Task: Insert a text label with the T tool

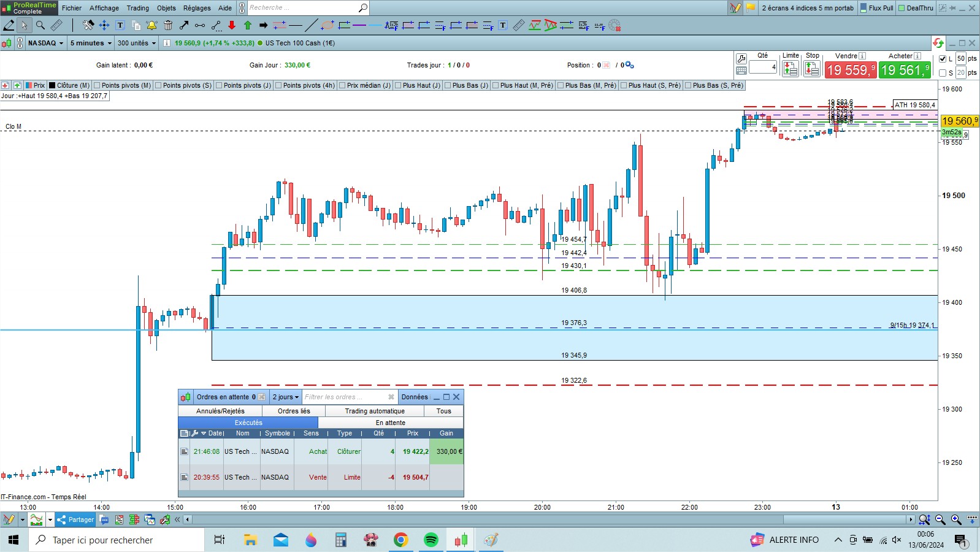Action: coord(120,25)
